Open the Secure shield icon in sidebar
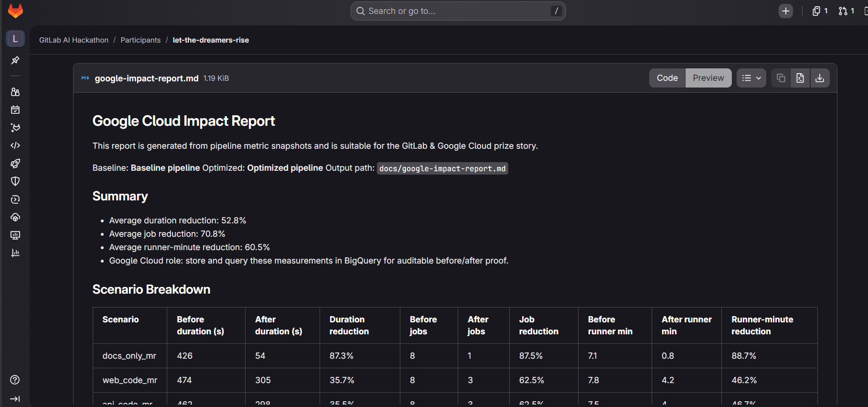 pos(15,181)
